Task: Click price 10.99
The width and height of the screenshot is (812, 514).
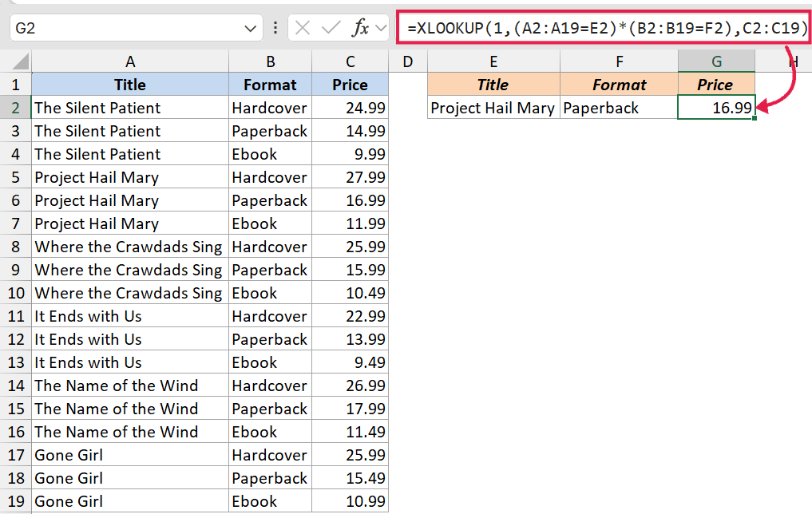Action: coord(350,501)
